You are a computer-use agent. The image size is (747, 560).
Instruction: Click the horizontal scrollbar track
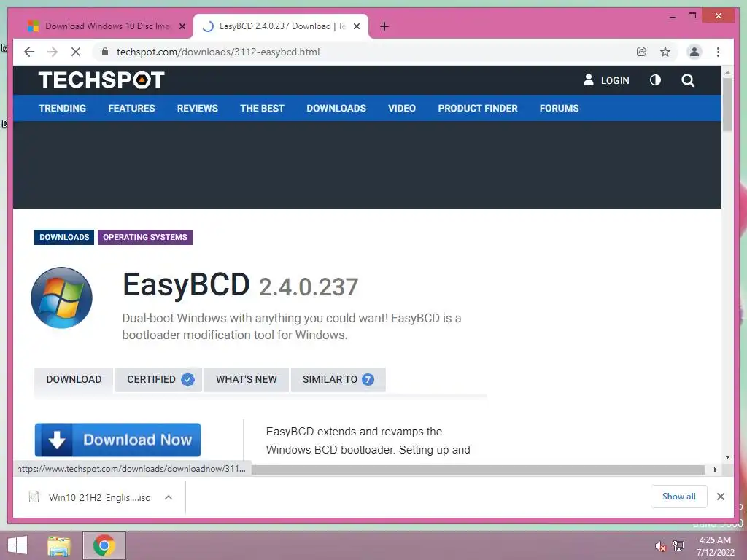click(x=479, y=470)
